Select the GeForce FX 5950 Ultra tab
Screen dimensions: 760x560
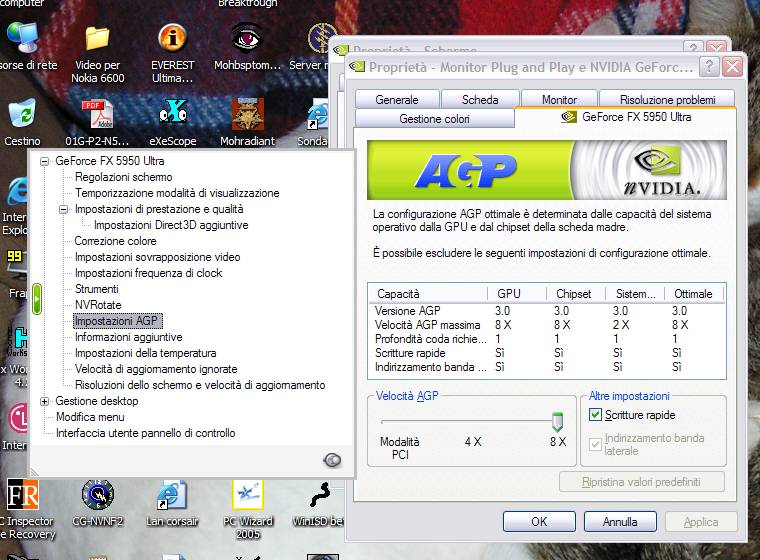pyautogui.click(x=626, y=117)
